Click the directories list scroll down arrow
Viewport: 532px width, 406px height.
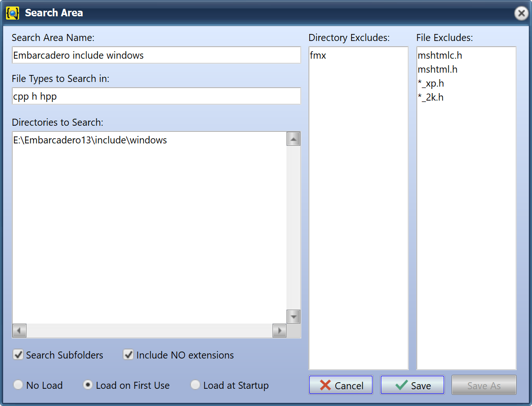click(293, 317)
